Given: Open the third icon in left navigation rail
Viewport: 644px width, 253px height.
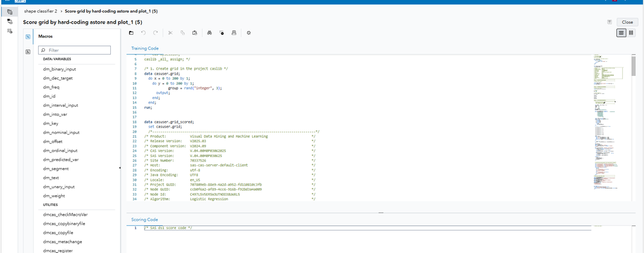Looking at the screenshot, I should tap(10, 31).
